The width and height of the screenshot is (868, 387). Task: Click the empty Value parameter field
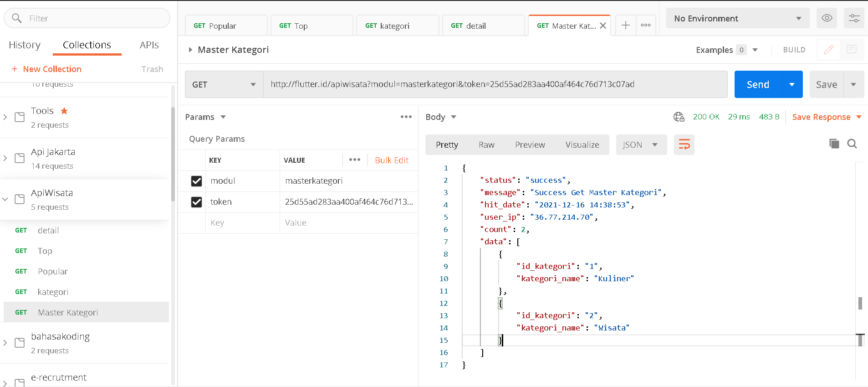[x=349, y=223]
